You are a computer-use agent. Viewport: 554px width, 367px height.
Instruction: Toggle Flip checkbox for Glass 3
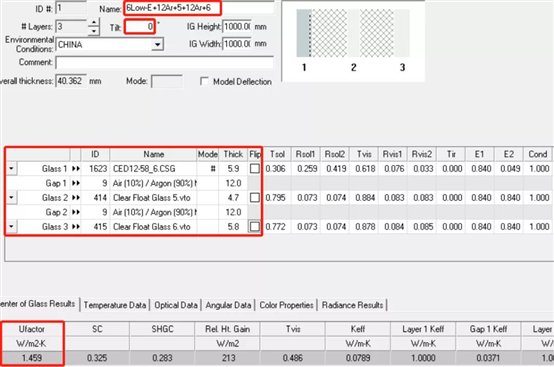(254, 227)
